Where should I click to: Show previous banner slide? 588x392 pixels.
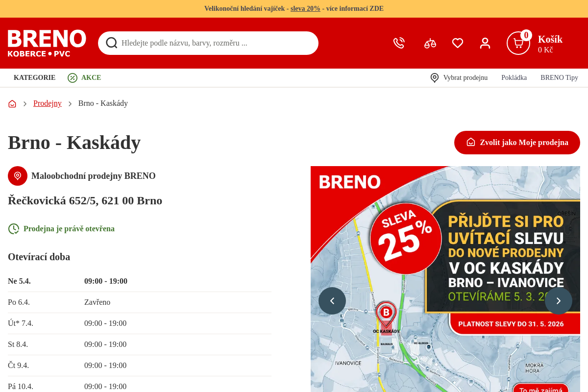[332, 301]
